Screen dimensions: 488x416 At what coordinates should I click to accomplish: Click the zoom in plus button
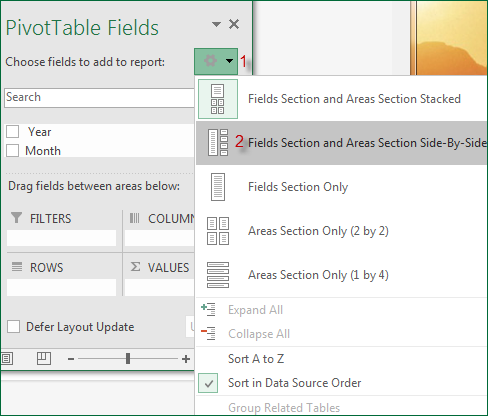(x=186, y=359)
